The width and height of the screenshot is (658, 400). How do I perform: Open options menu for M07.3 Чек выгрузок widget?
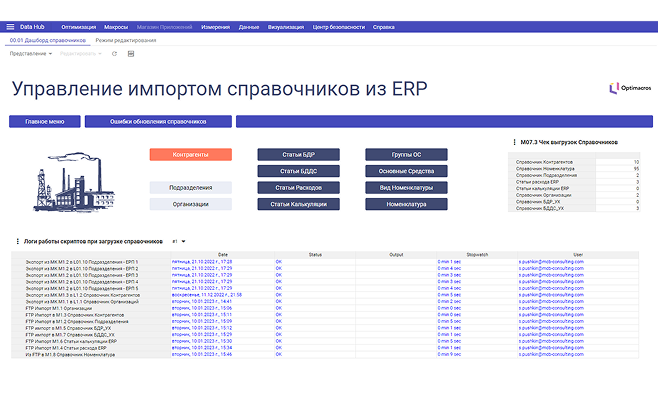(514, 142)
